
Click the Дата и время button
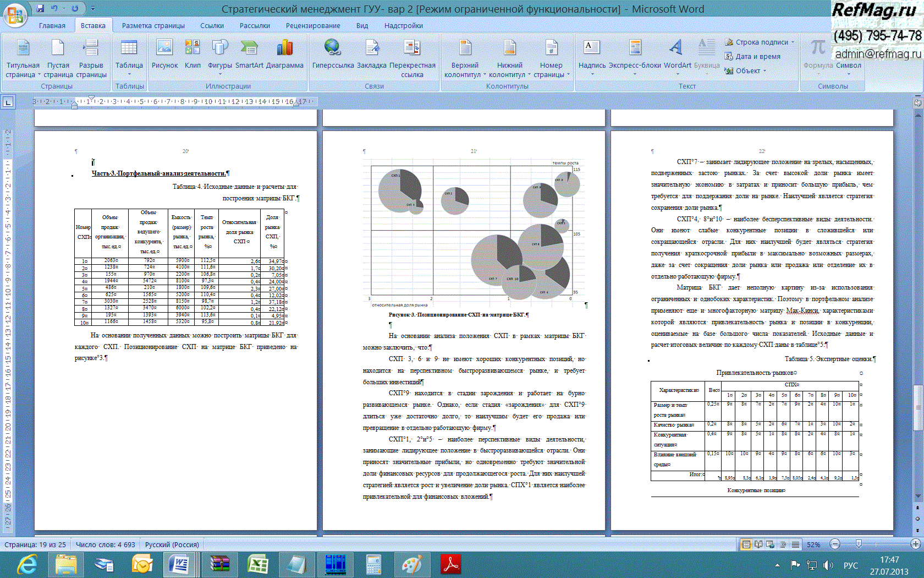753,56
